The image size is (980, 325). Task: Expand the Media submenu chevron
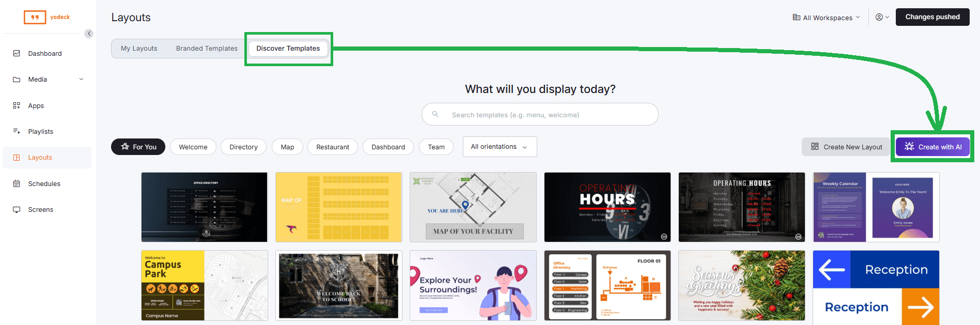click(x=81, y=79)
